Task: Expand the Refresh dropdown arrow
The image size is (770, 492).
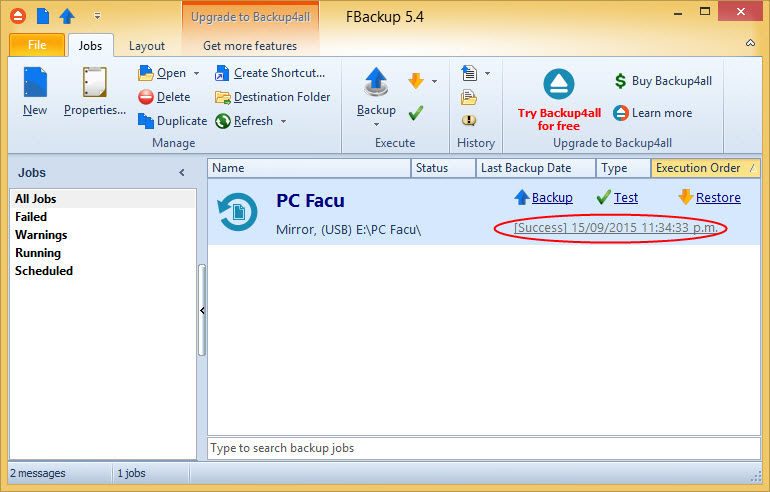Action: (x=283, y=121)
